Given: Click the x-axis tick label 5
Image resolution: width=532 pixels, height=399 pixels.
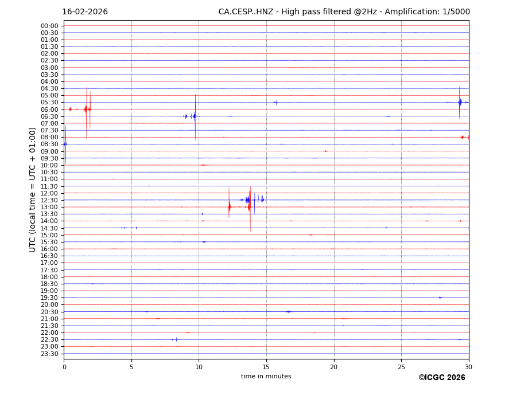Looking at the screenshot, I should [131, 367].
